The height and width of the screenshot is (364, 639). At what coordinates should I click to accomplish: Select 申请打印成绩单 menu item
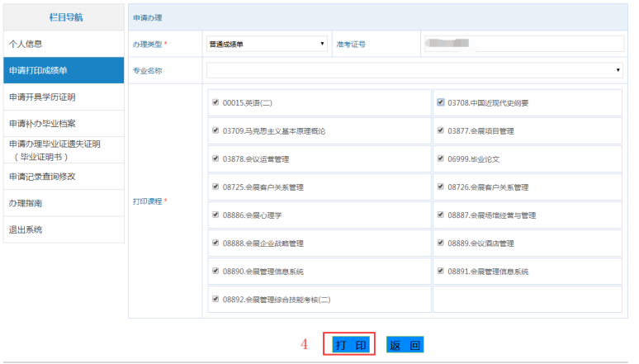[64, 71]
